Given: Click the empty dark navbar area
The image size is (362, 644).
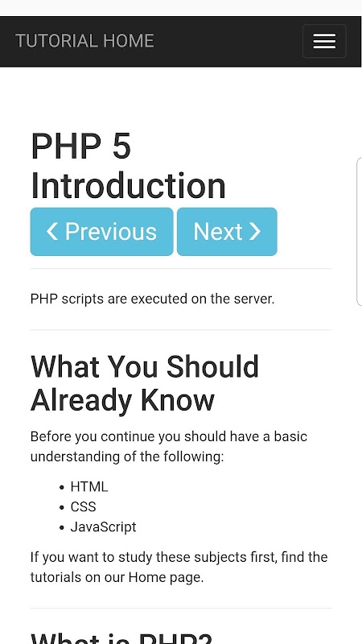Looking at the screenshot, I should pos(228,41).
